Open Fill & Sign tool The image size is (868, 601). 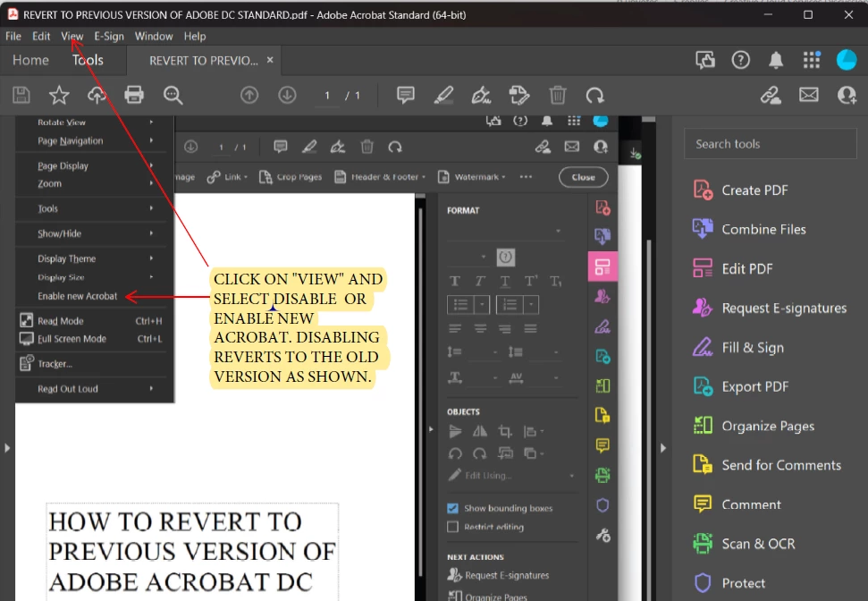click(x=737, y=347)
